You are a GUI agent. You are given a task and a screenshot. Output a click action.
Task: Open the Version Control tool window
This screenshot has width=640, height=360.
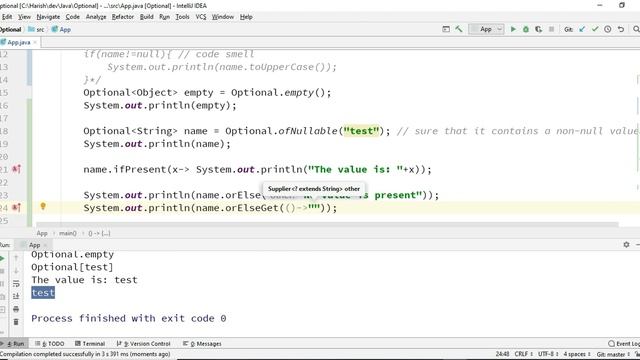tap(143, 344)
